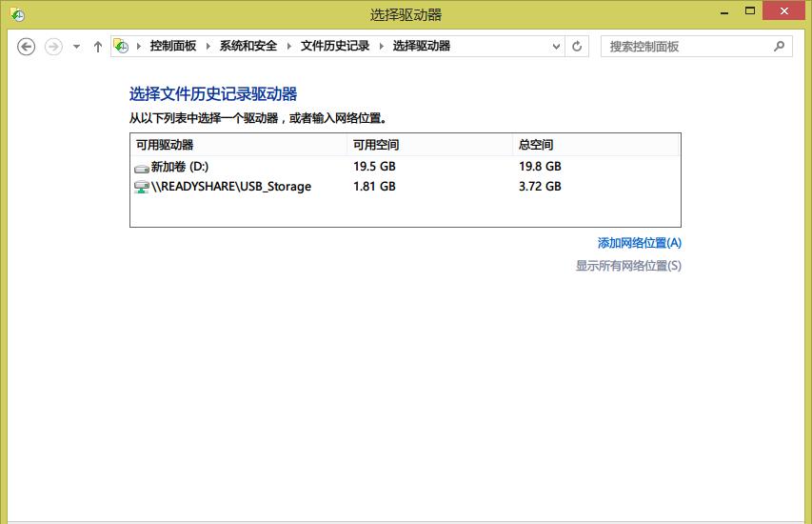This screenshot has height=524, width=812.
Task: Click 显示所有网络位置(S) link
Action: (x=628, y=266)
